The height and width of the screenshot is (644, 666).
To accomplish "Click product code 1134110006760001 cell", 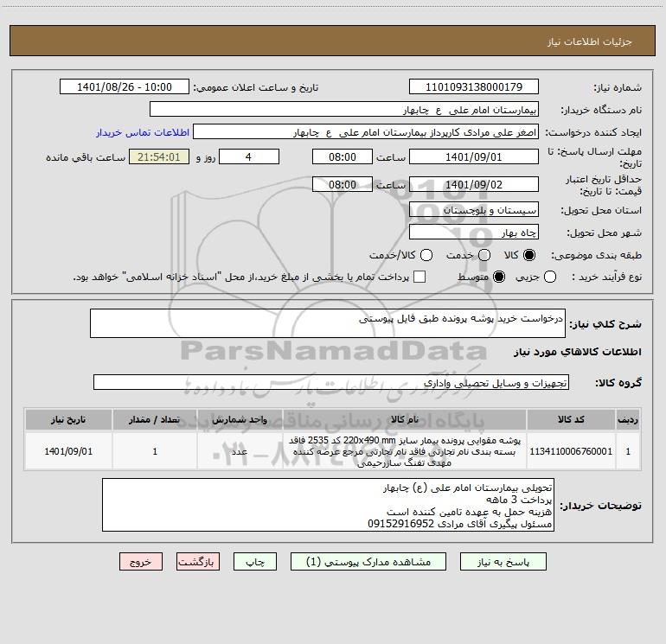I will (x=571, y=451).
